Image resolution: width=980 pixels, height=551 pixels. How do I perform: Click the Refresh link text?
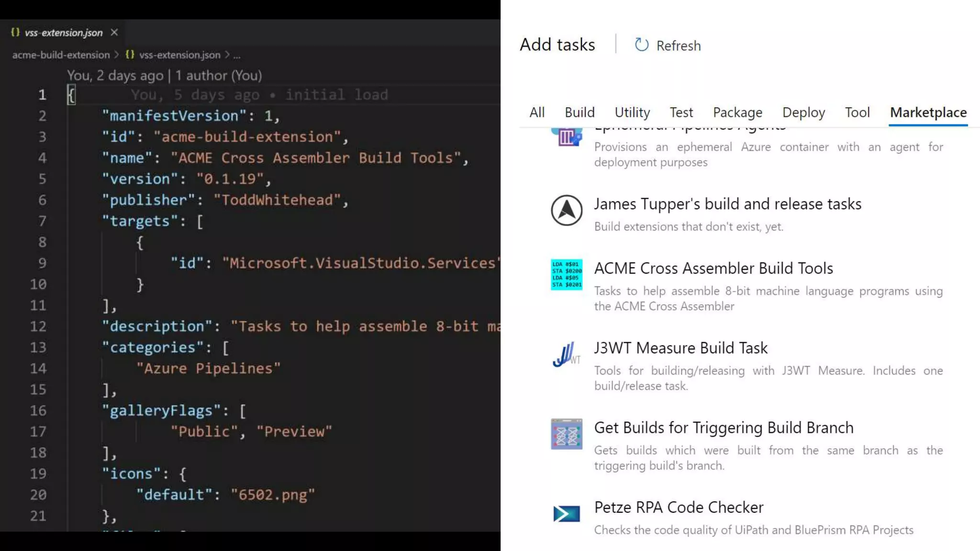pyautogui.click(x=678, y=46)
